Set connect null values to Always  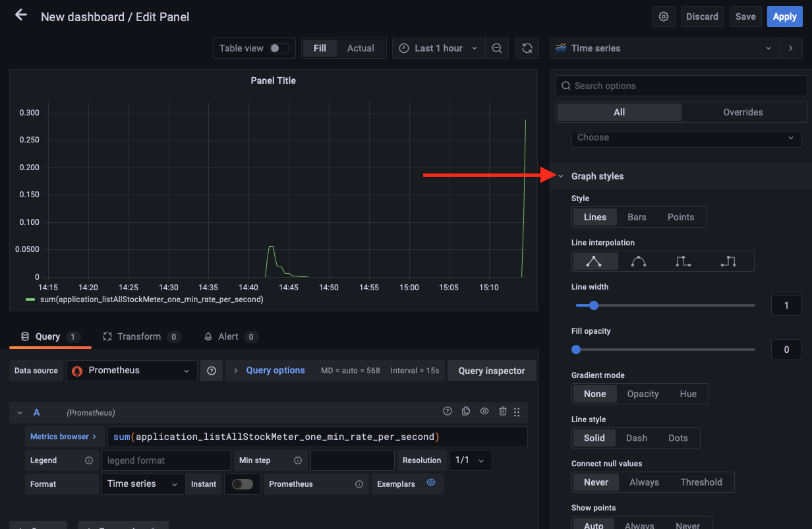tap(645, 482)
